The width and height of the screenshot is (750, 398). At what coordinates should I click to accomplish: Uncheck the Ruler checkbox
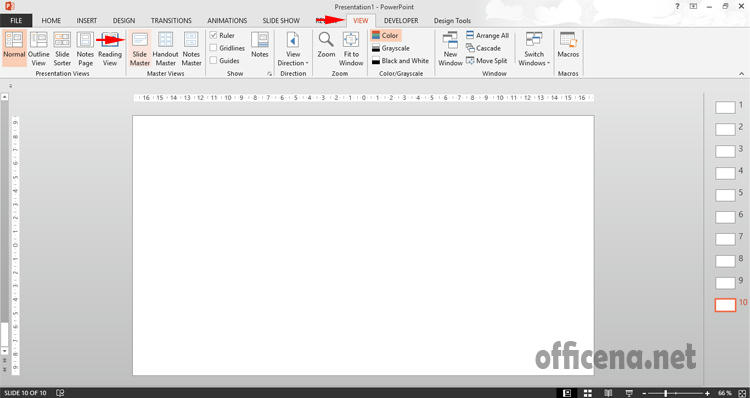(213, 35)
